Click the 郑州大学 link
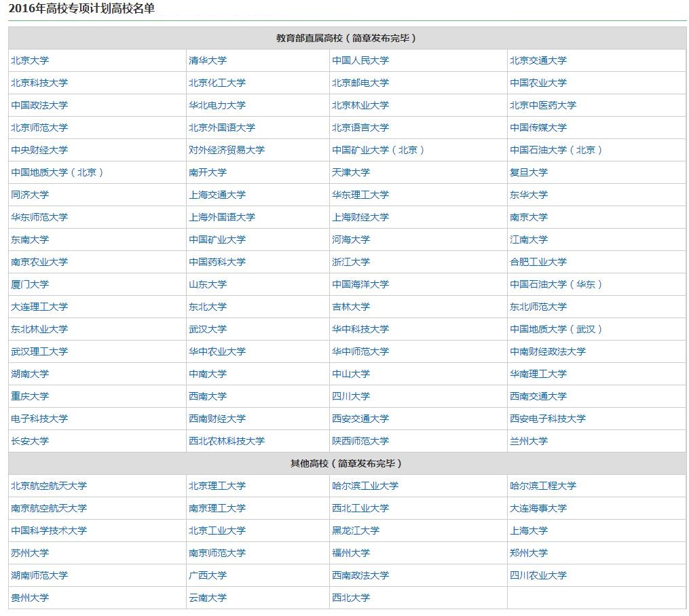The image size is (689, 616). pos(529,553)
